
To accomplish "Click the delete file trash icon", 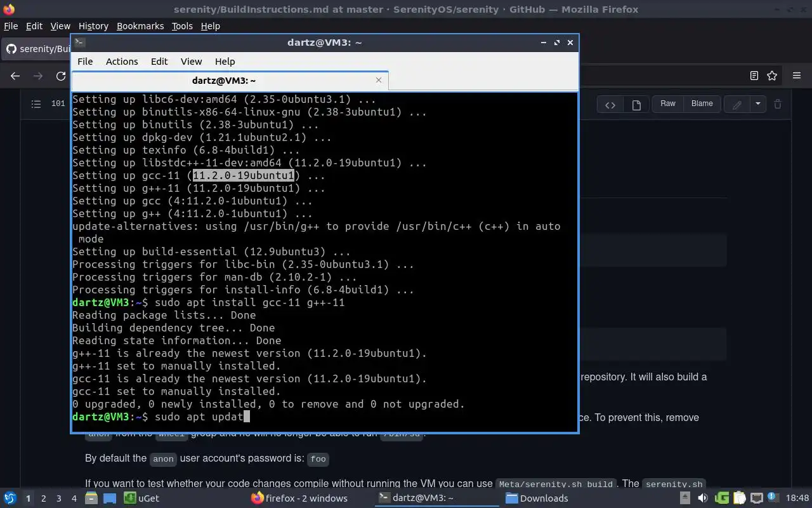I will [778, 104].
